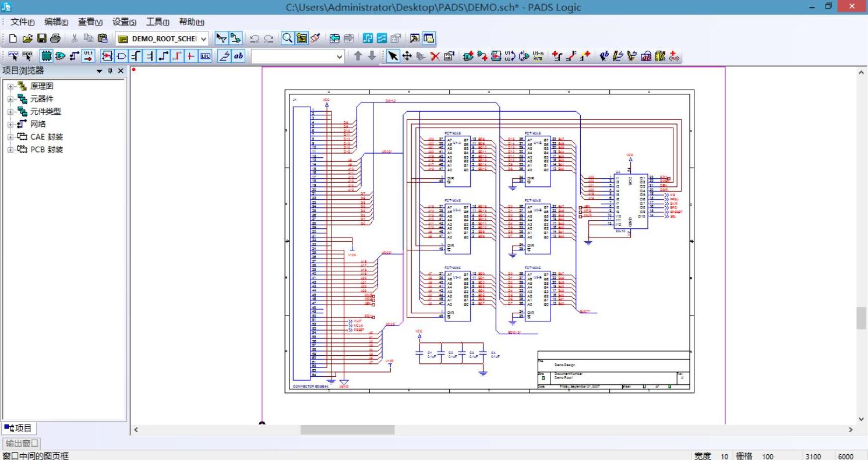Expand the 网络 tree node

coord(10,124)
